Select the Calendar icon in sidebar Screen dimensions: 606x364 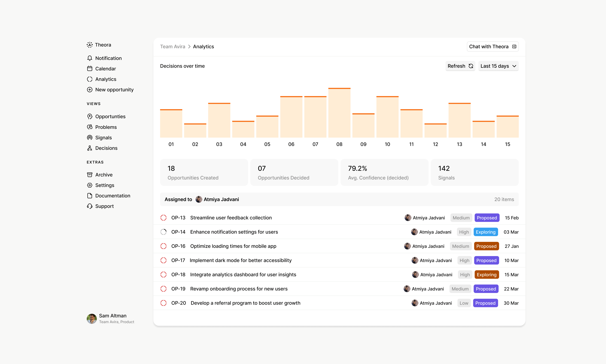pyautogui.click(x=90, y=69)
